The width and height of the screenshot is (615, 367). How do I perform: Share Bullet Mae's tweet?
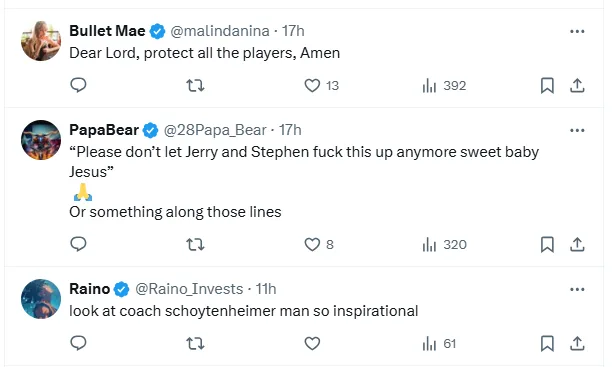click(577, 85)
